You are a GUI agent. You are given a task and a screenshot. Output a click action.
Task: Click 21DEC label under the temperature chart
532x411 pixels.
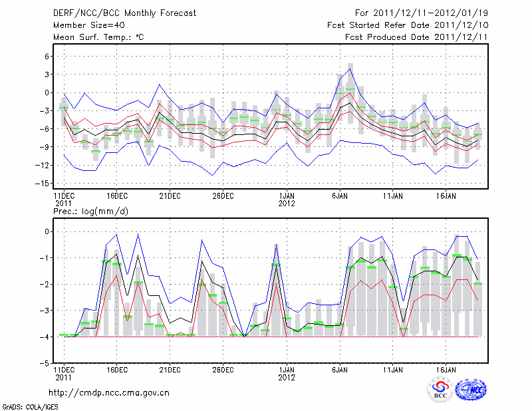coord(170,196)
